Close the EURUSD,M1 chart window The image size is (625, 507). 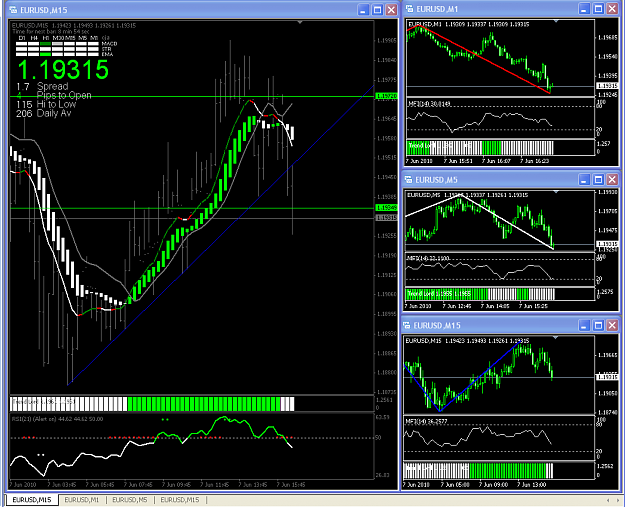(613, 9)
